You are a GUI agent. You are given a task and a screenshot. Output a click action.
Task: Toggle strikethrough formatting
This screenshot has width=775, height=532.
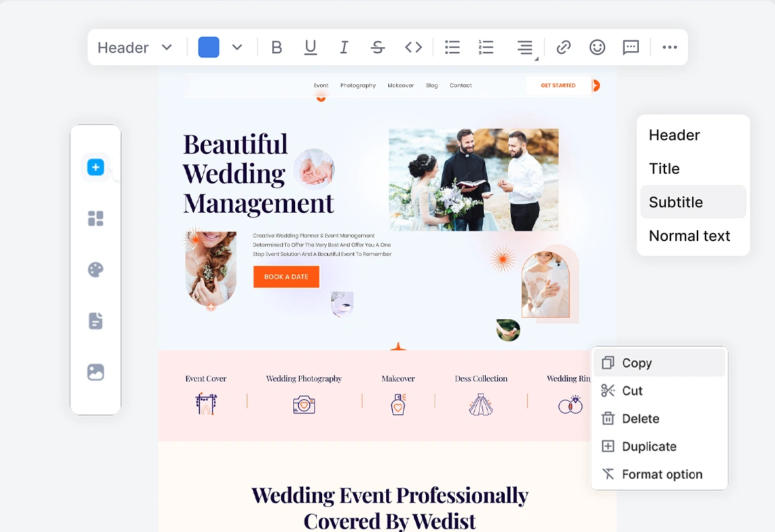tap(378, 47)
